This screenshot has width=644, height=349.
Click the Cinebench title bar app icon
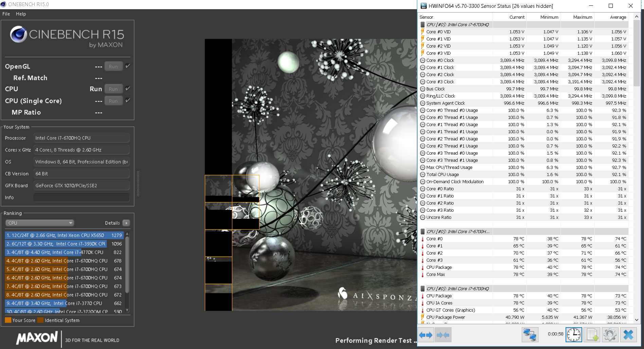3,4
